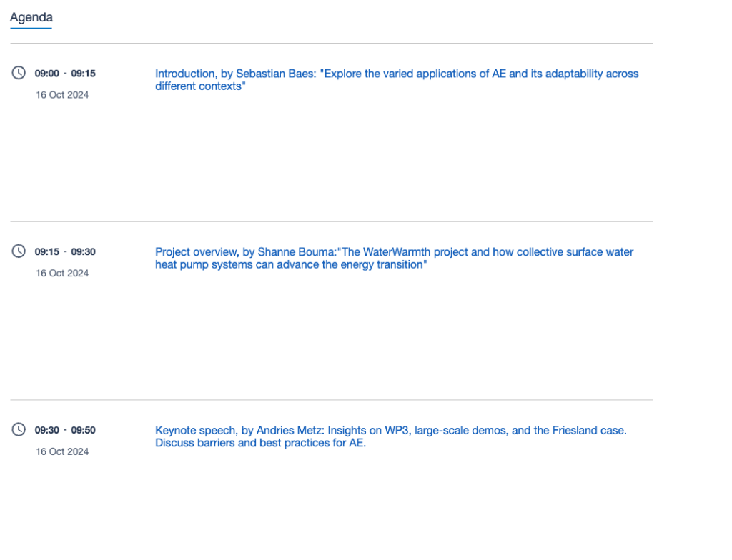Click the clock icon beside 09:00 - 09:15
The width and height of the screenshot is (732, 560).
[x=19, y=73]
